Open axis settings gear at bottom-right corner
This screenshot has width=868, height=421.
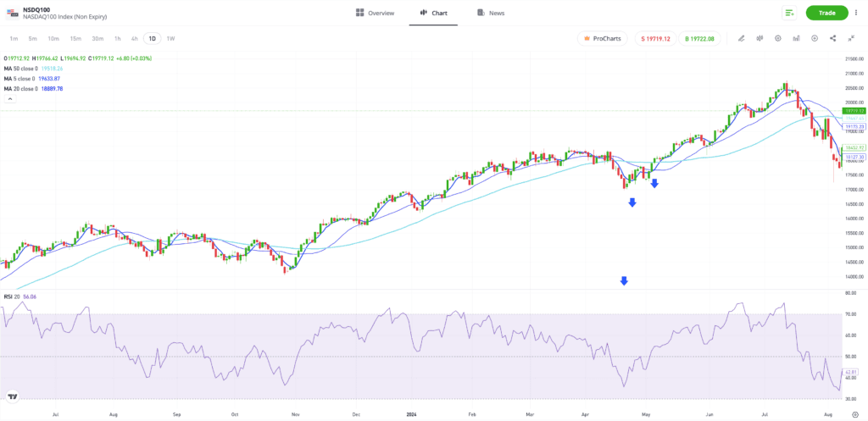(x=854, y=414)
